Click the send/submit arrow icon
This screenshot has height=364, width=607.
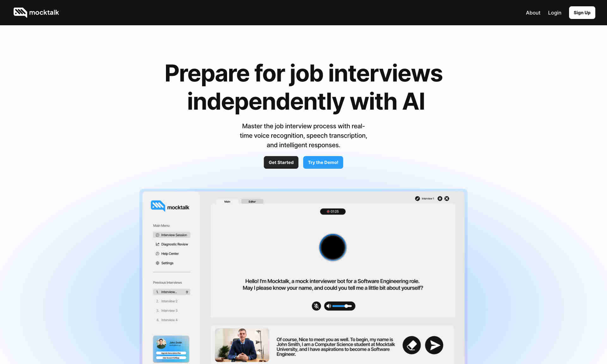point(433,345)
